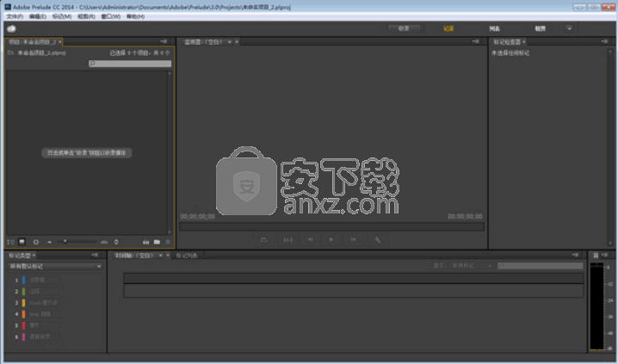Screen dimensions: 618x364
Task: Open the 编辑(E) menu
Action: (38, 16)
